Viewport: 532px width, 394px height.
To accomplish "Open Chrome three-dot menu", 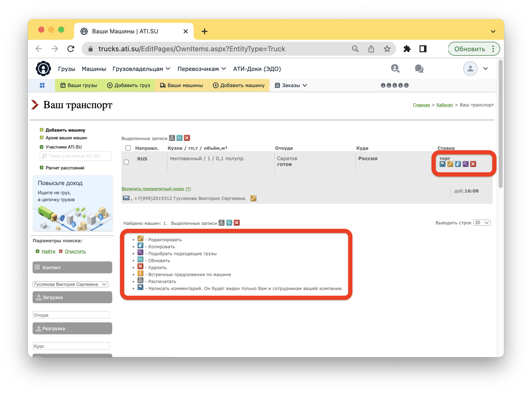I will [493, 49].
